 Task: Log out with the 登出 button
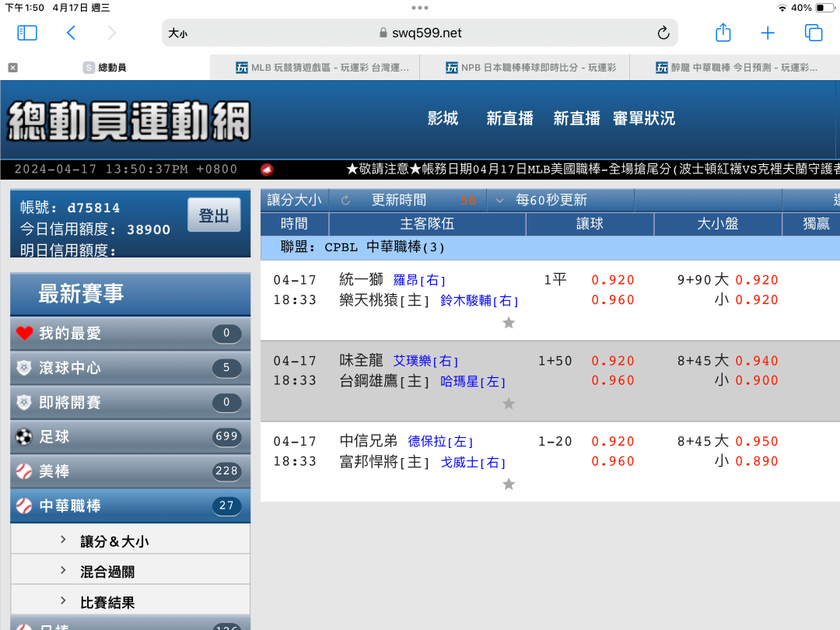coord(215,215)
